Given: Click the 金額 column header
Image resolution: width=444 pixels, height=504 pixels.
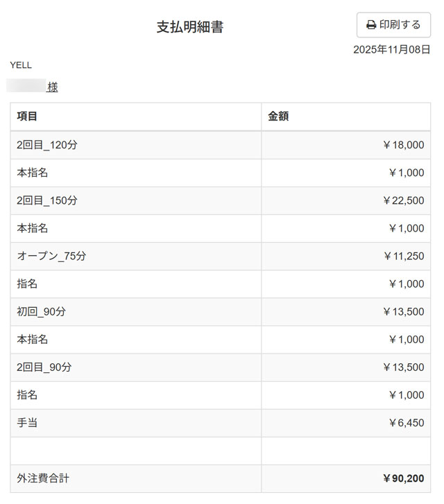Looking at the screenshot, I should point(278,116).
